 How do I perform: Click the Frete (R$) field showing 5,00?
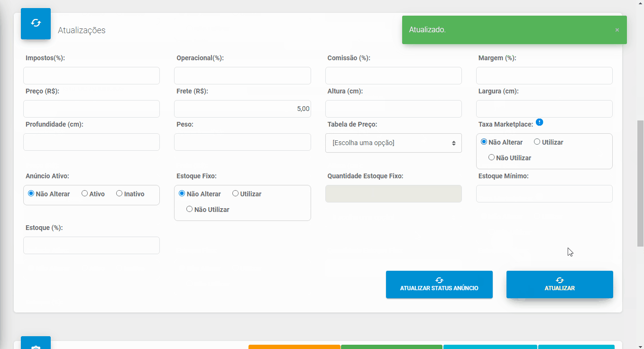tap(242, 109)
